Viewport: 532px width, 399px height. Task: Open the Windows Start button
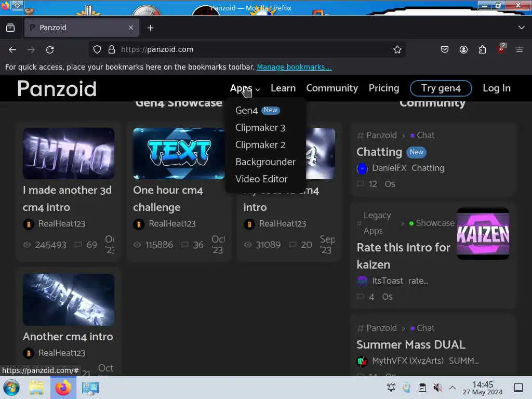click(x=11, y=388)
